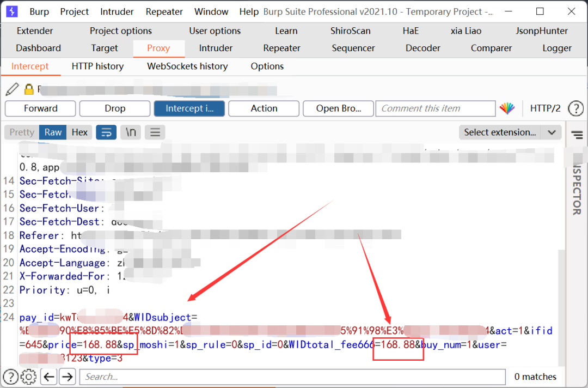The width and height of the screenshot is (588, 388).
Task: Click the Burp Suite lightning logo icon
Action: point(11,11)
